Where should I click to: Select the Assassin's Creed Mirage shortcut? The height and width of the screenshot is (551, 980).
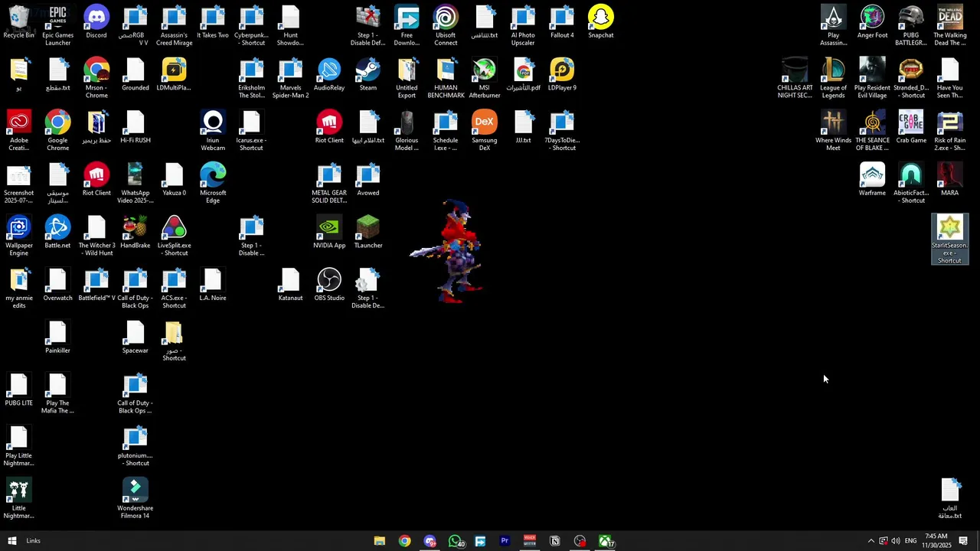174,26
